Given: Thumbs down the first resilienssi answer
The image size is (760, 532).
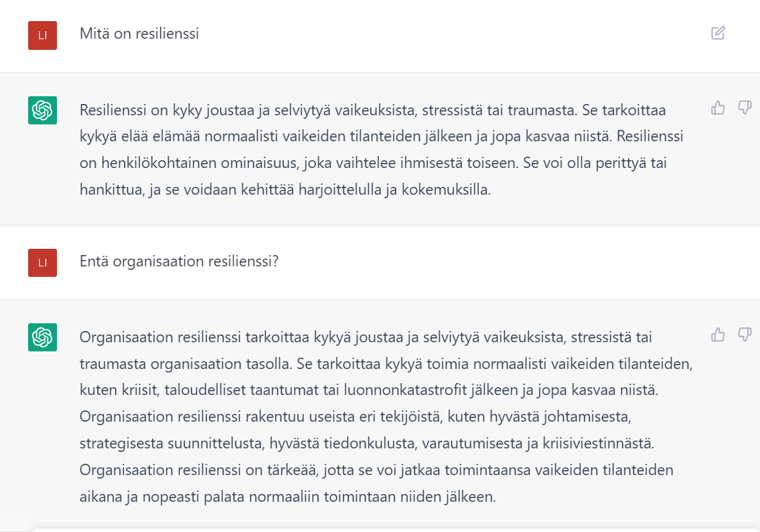Looking at the screenshot, I should point(745,108).
